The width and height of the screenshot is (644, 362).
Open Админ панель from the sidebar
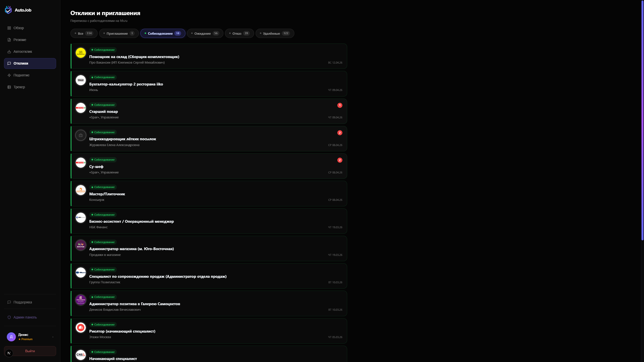[x=25, y=317]
